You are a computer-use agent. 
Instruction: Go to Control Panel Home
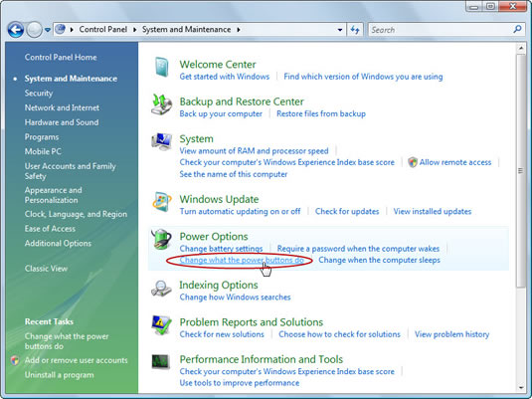point(61,58)
